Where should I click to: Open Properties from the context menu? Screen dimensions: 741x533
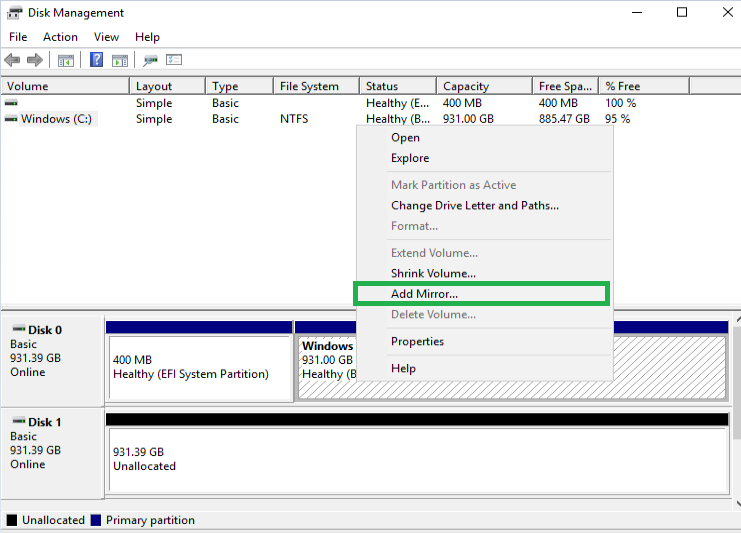click(417, 341)
